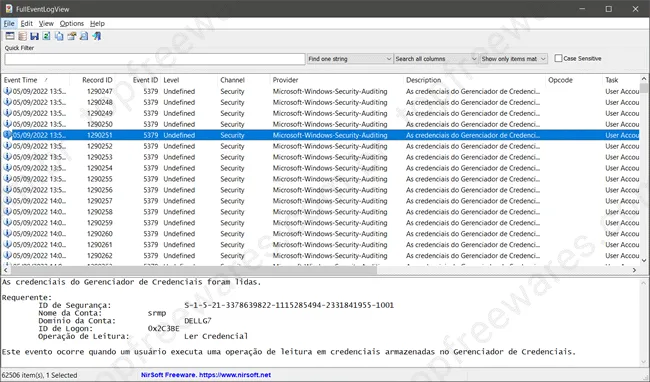Click the up arrow of the list's vertical scrollbar
Image resolution: width=650 pixels, height=382 pixels.
(x=644, y=79)
